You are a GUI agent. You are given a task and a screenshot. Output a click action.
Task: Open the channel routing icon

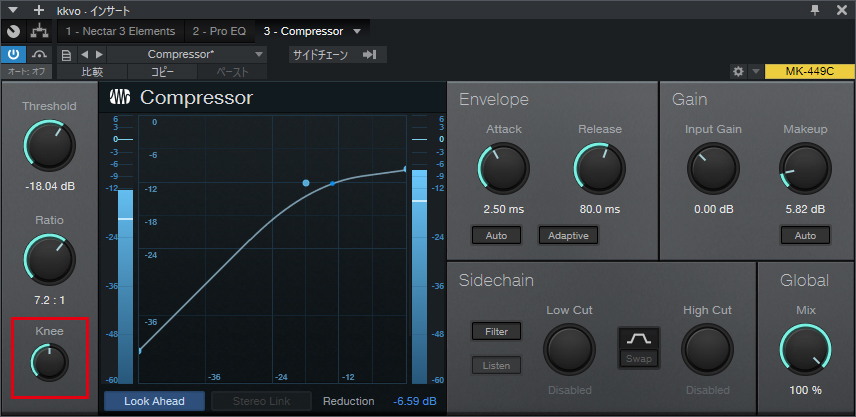coord(39,32)
